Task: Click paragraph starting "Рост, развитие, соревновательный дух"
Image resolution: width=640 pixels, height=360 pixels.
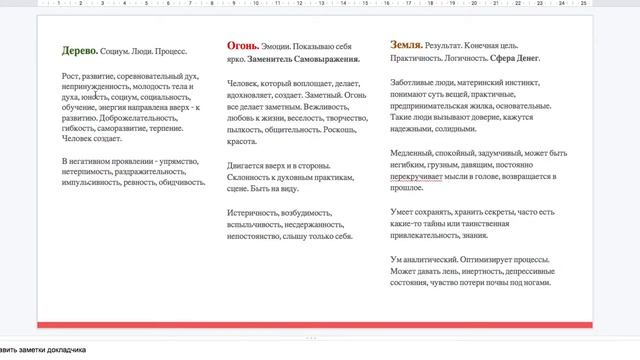Action: coord(131,107)
